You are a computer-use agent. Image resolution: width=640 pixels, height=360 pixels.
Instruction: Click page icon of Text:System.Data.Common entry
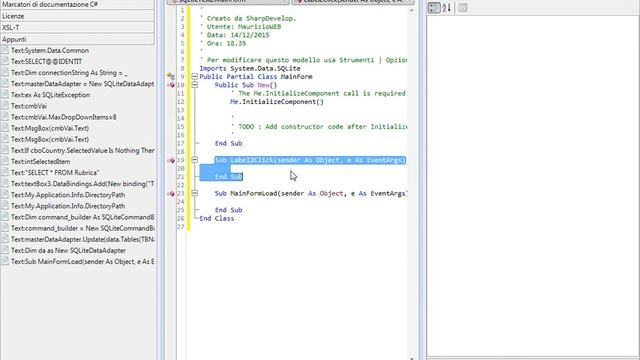coord(5,50)
